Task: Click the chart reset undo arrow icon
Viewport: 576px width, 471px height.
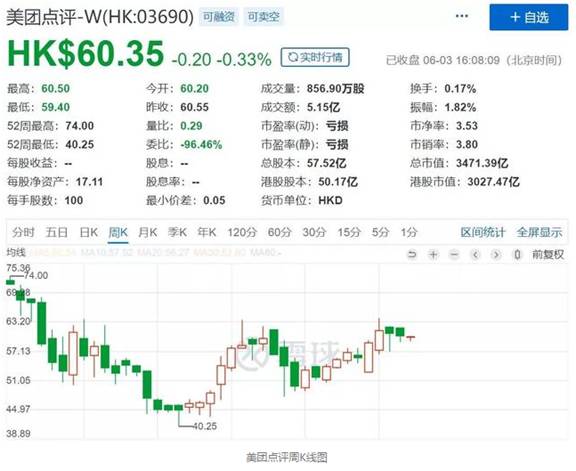Action: coord(412,254)
